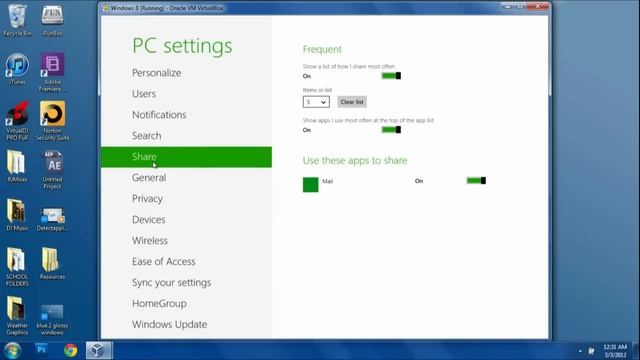Select VirtualBox taskbar button
This screenshot has height=360, width=640.
point(99,350)
